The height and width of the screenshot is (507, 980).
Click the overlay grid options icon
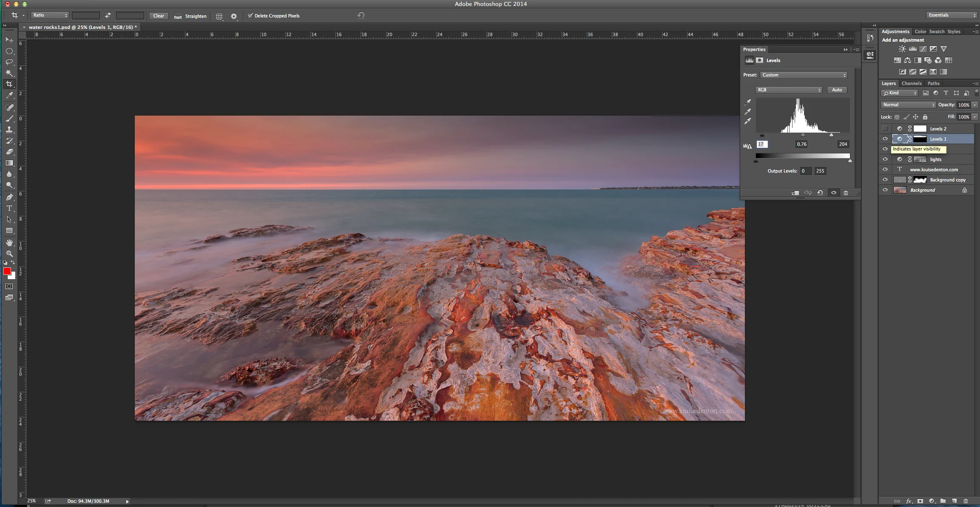(x=219, y=16)
